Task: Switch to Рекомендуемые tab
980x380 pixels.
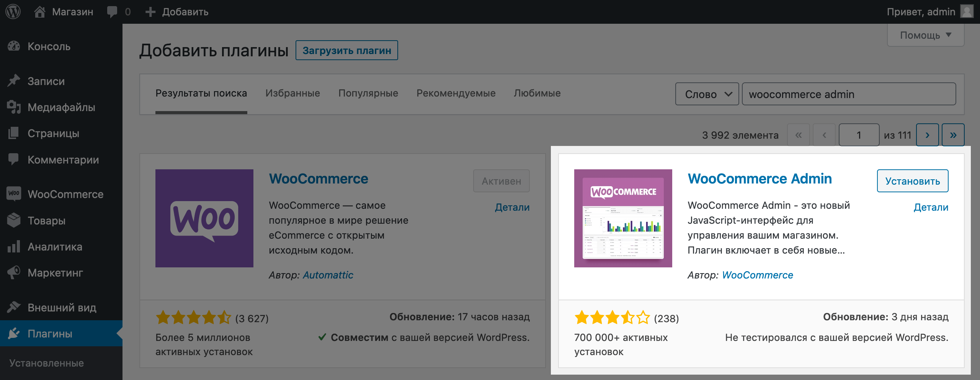Action: (456, 93)
